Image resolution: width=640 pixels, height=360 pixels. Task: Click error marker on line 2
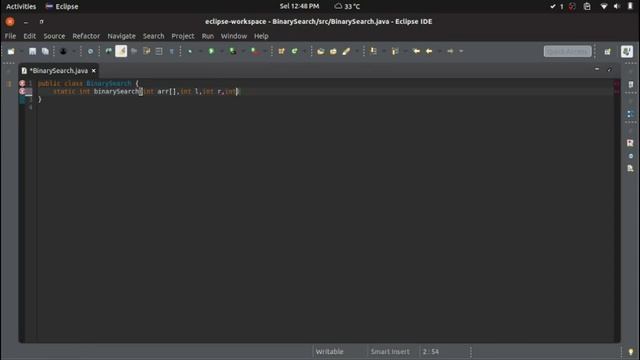[22, 91]
